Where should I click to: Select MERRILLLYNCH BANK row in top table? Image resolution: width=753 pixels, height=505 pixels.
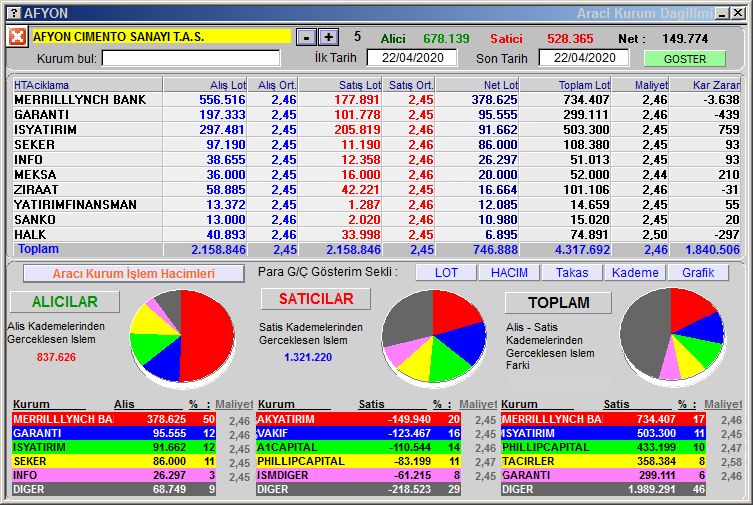376,100
